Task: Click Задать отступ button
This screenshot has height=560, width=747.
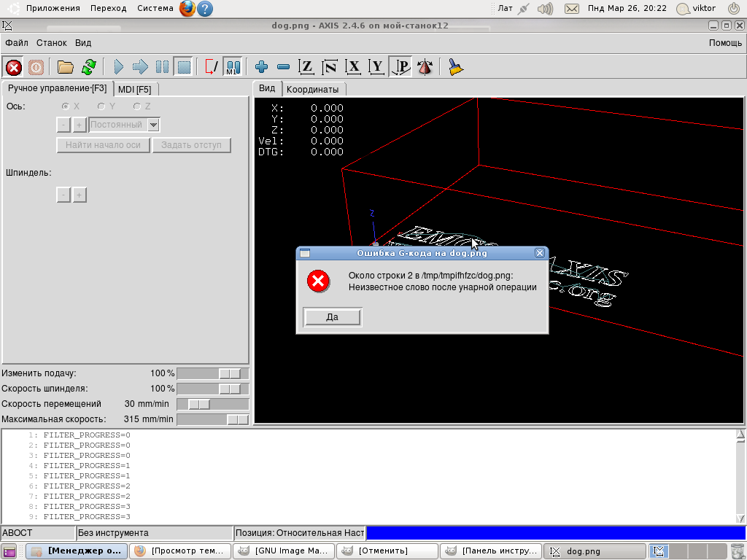Action: click(x=192, y=145)
